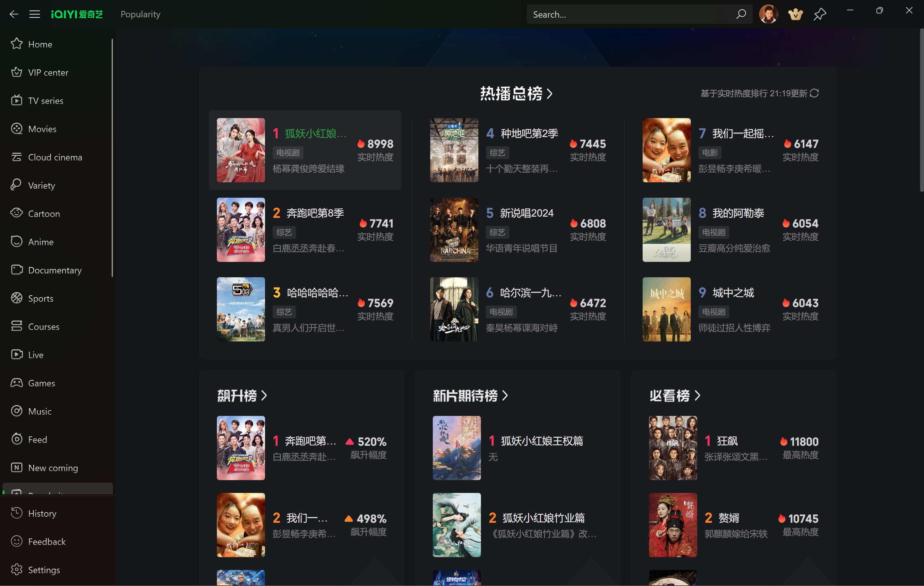Expand the 热播总榜 ranking chevron
Image resolution: width=924 pixels, height=586 pixels.
pyautogui.click(x=550, y=94)
